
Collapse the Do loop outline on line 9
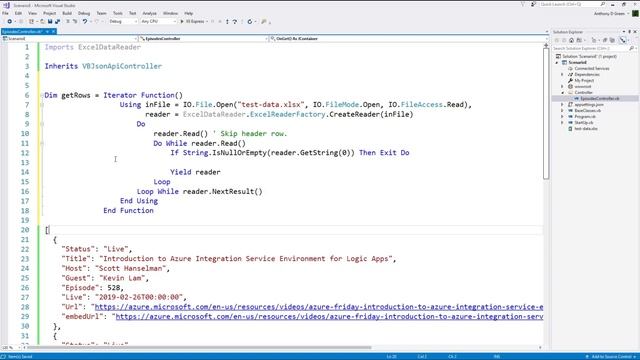(42, 124)
